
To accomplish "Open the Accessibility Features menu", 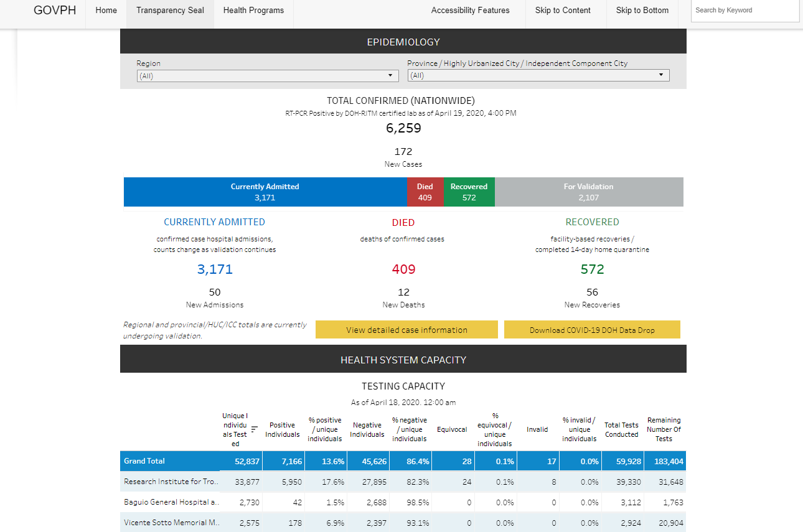I will pos(470,11).
